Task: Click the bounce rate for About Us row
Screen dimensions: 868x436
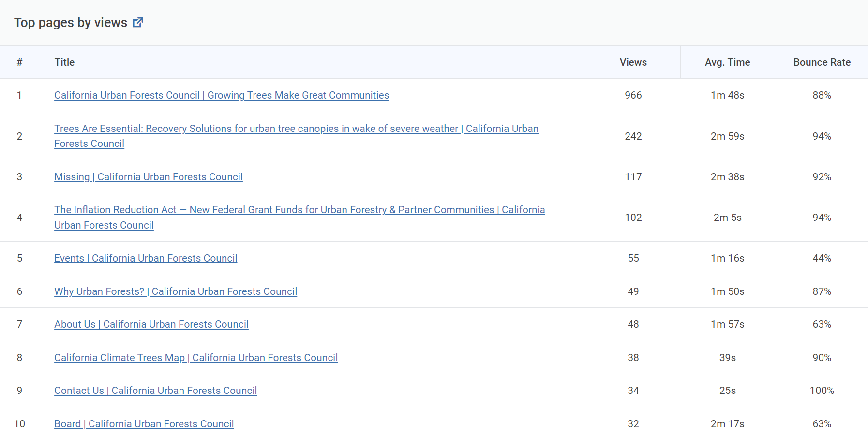Action: point(822,324)
